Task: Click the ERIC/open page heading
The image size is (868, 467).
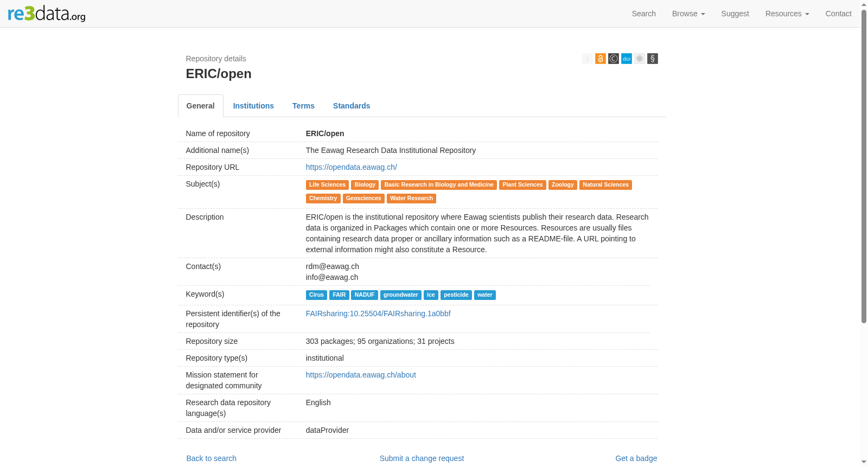Action: click(x=219, y=74)
